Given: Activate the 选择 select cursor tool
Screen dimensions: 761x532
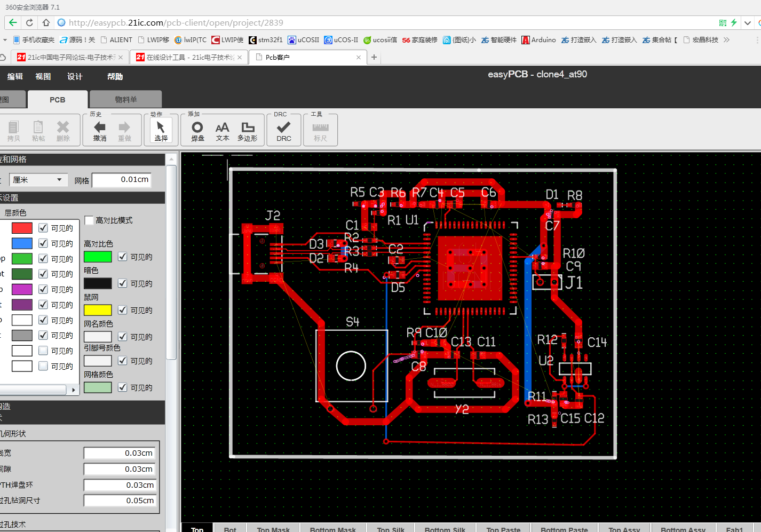Looking at the screenshot, I should click(x=161, y=130).
